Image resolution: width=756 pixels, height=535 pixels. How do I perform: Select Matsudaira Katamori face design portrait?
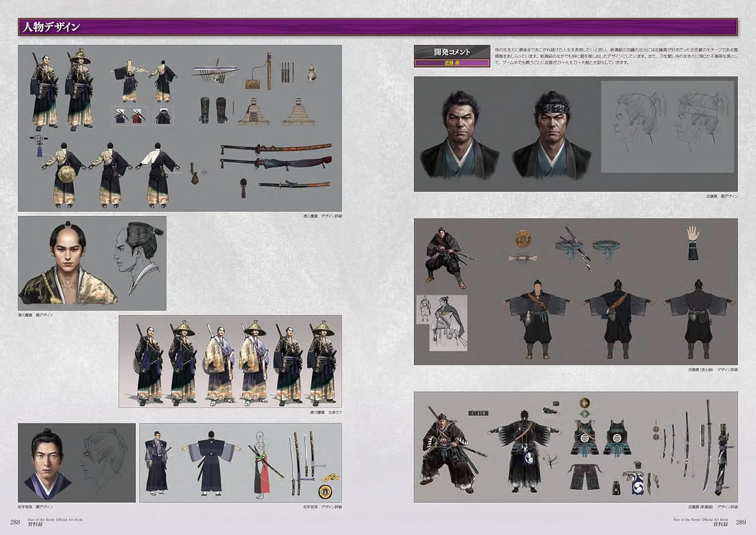coord(77,462)
